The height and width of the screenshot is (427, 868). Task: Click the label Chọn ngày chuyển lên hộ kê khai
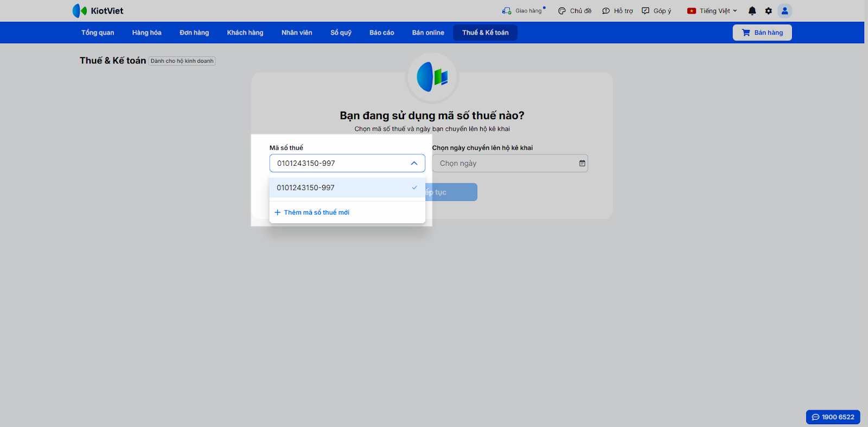coord(482,148)
